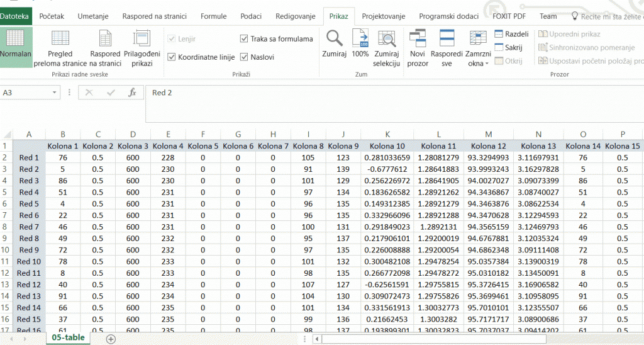Switch to the Početak tab

click(52, 16)
